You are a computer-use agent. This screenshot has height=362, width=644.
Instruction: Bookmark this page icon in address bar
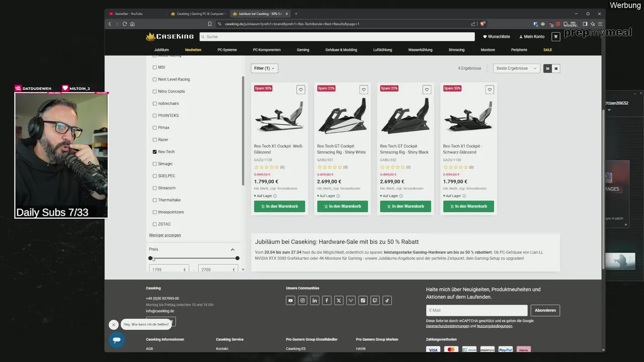210,24
